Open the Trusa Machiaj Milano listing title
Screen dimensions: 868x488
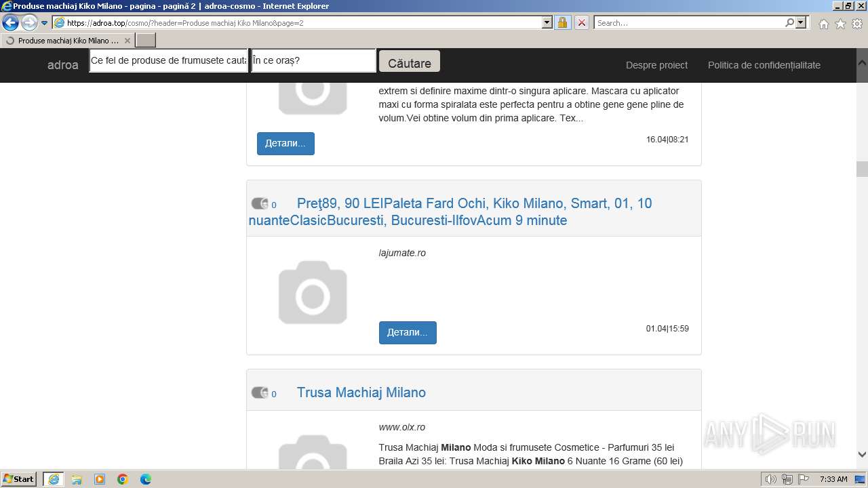(361, 392)
